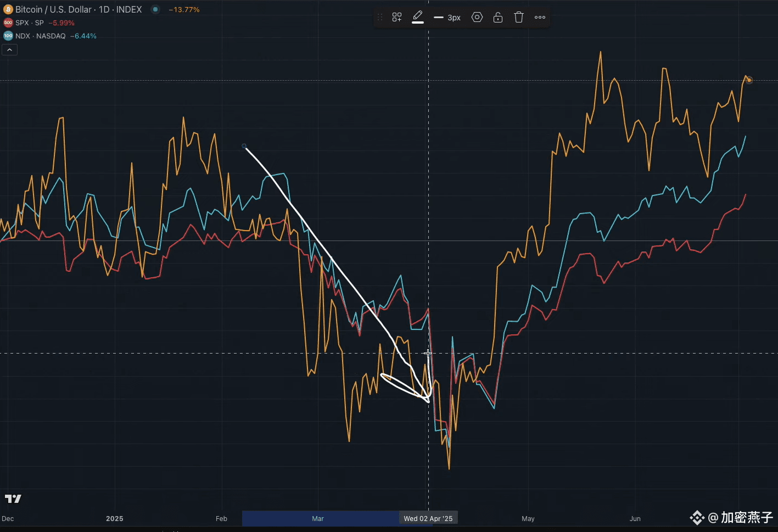Click the Wed 02 Apr '25 date label
The width and height of the screenshot is (778, 532).
pos(428,518)
